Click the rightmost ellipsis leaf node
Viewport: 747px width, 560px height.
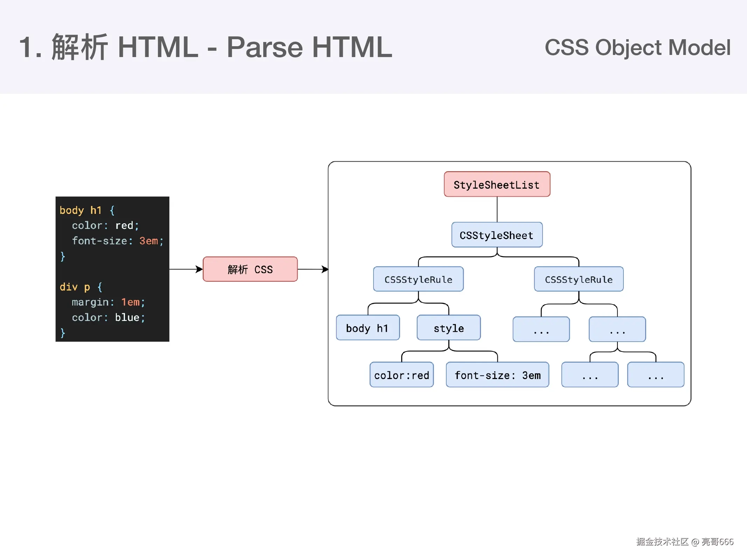tap(656, 375)
